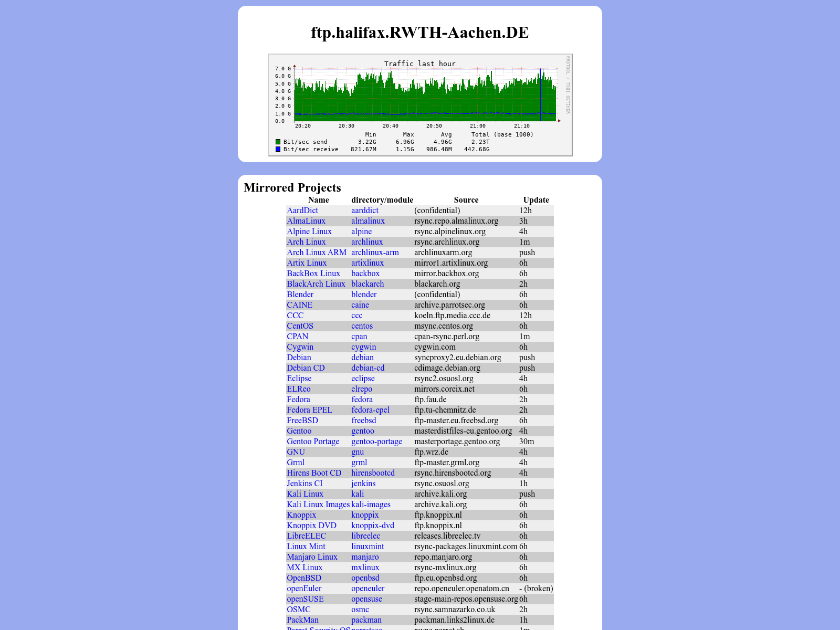Image resolution: width=840 pixels, height=630 pixels.
Task: Browse the centos directory
Action: point(362,326)
